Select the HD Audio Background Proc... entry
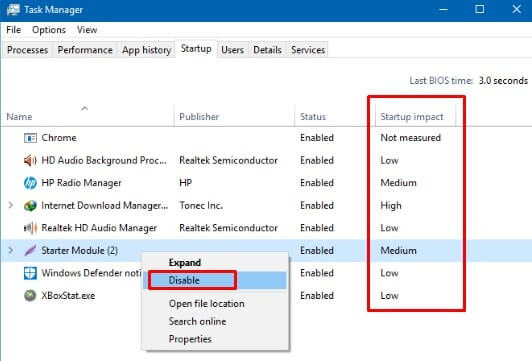 (x=104, y=160)
